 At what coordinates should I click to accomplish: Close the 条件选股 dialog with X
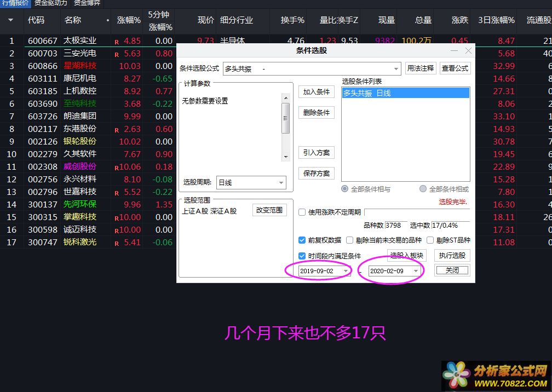[x=468, y=50]
